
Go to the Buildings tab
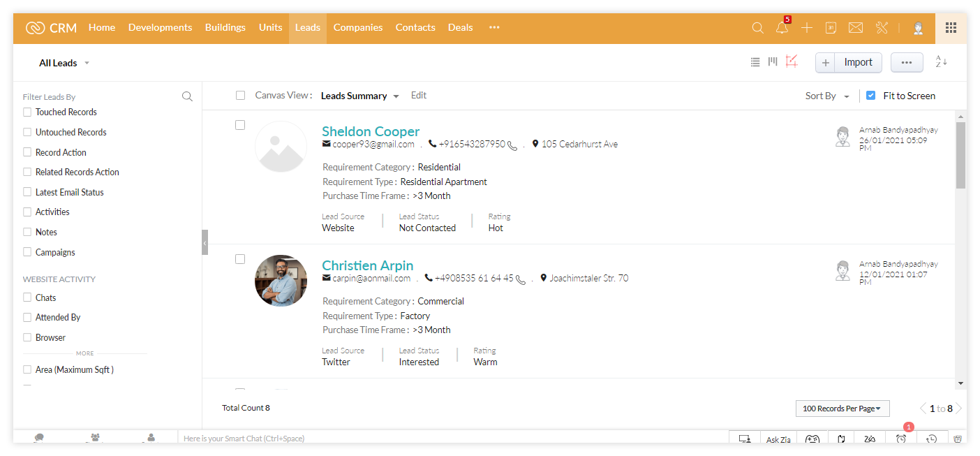click(225, 27)
